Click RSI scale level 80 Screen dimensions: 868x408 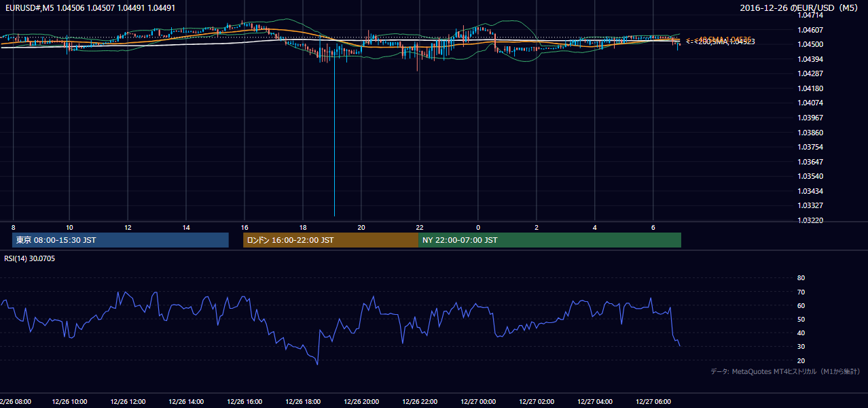[801, 278]
